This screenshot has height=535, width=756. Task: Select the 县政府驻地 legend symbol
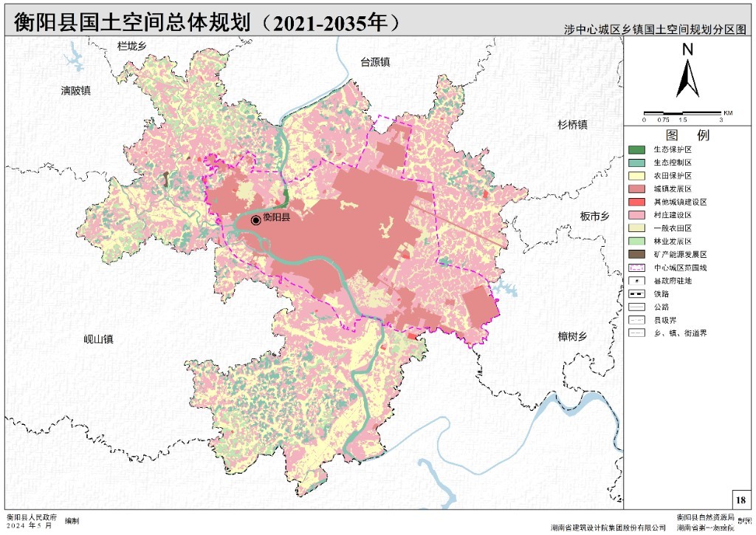point(636,281)
